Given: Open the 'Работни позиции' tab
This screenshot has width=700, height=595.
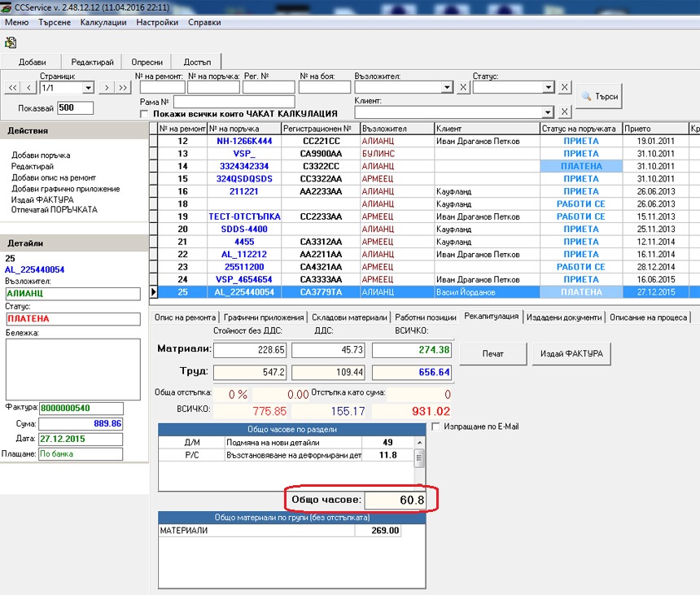Looking at the screenshot, I should pos(426,317).
